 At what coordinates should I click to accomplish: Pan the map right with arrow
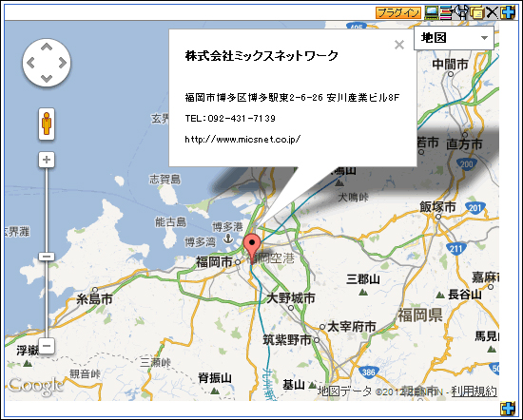point(63,63)
